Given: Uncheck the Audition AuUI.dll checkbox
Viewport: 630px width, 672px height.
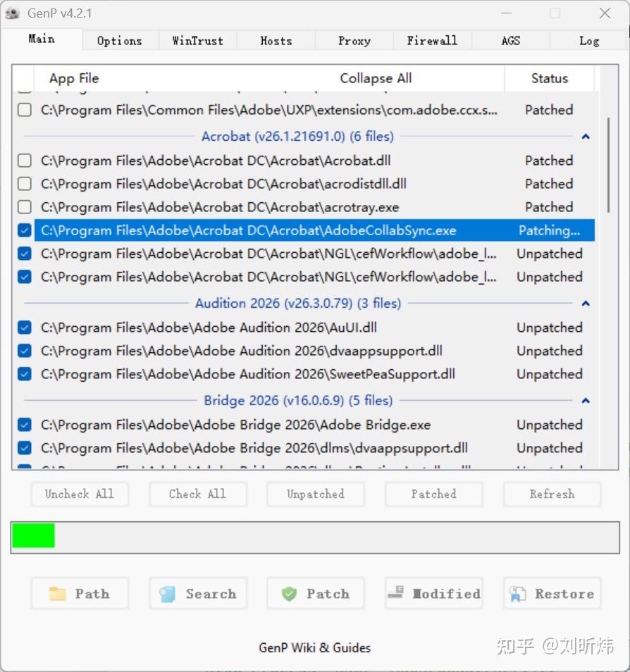Looking at the screenshot, I should point(25,328).
